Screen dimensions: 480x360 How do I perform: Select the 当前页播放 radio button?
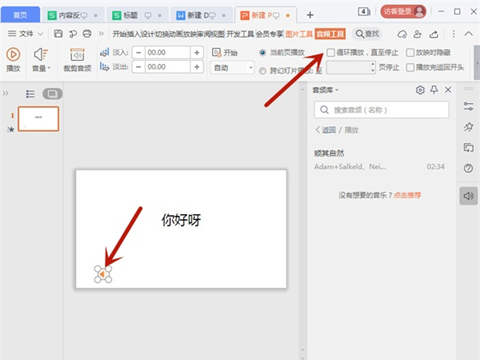[263, 53]
